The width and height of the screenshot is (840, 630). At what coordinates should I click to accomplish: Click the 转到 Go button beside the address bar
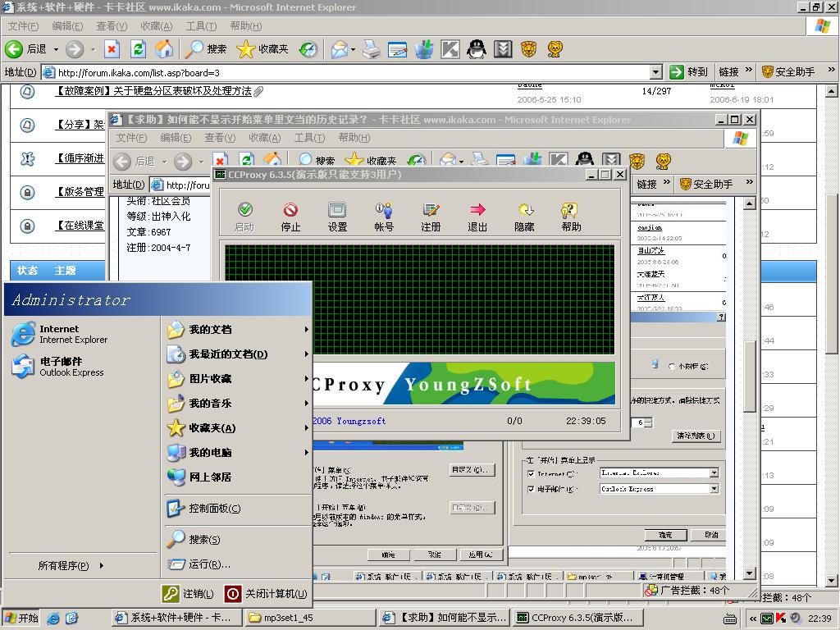pos(688,72)
